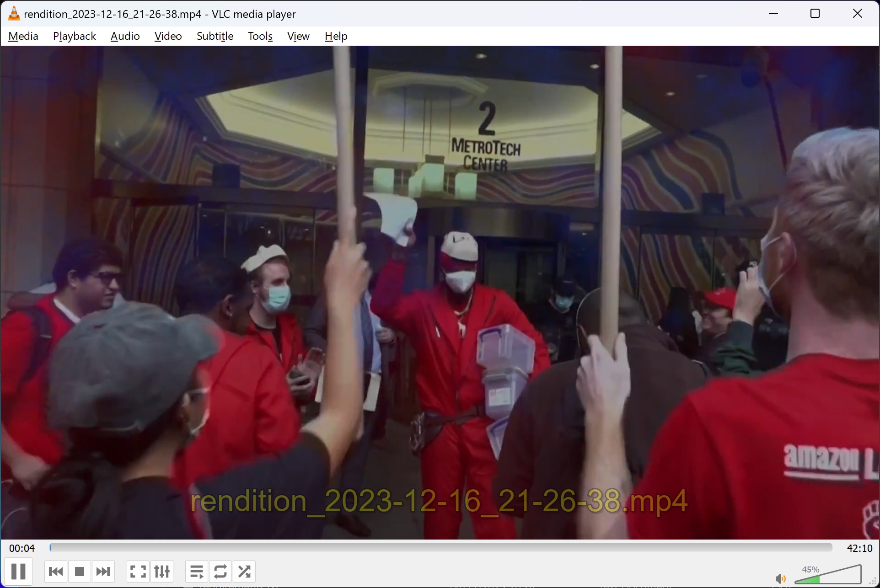This screenshot has height=588, width=880.
Task: Expand the Audio menu
Action: pos(125,36)
